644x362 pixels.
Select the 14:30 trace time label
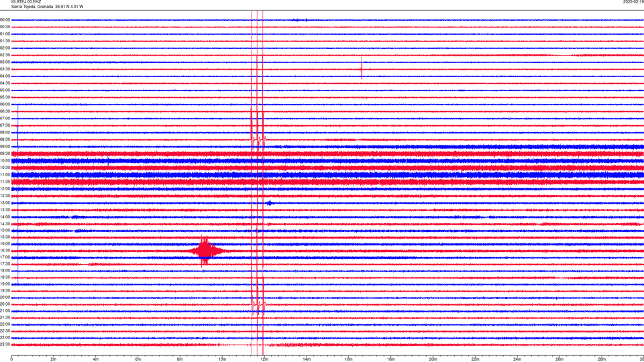(5, 224)
